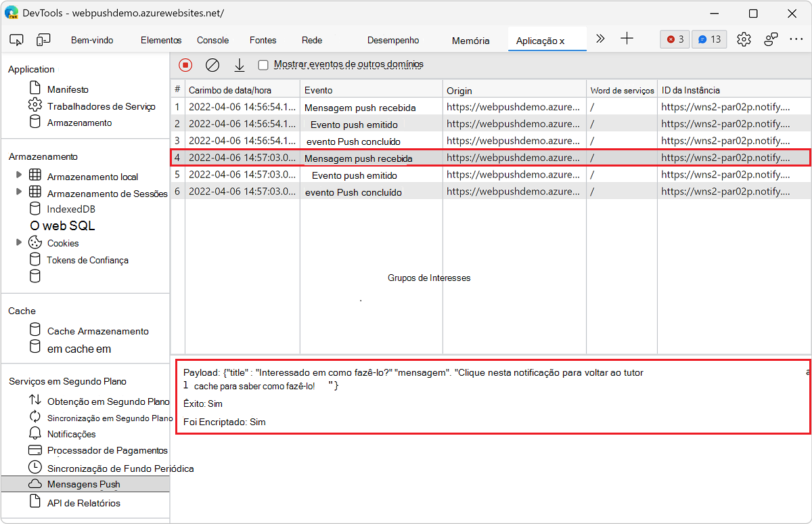Screen dimensions: 812x524
Task: Click the red record events button
Action: [185, 65]
